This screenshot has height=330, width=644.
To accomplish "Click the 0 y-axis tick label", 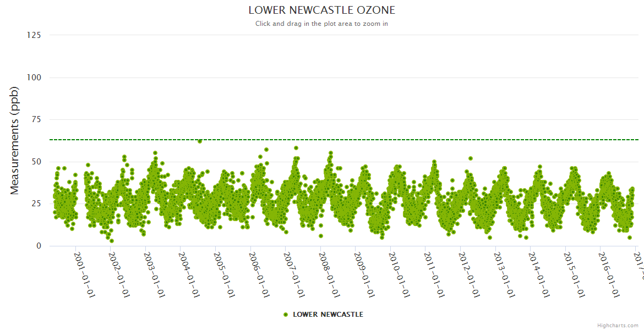I will coord(39,246).
